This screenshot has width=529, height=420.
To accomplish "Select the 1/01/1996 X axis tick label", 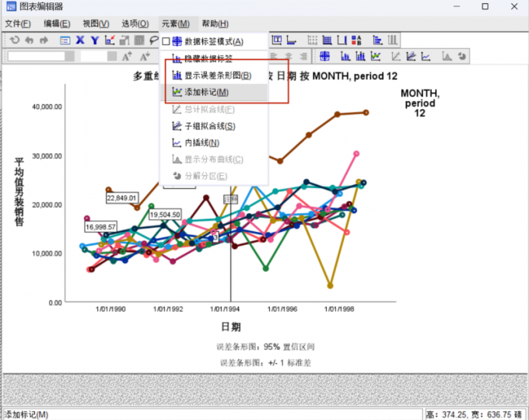I will [282, 309].
